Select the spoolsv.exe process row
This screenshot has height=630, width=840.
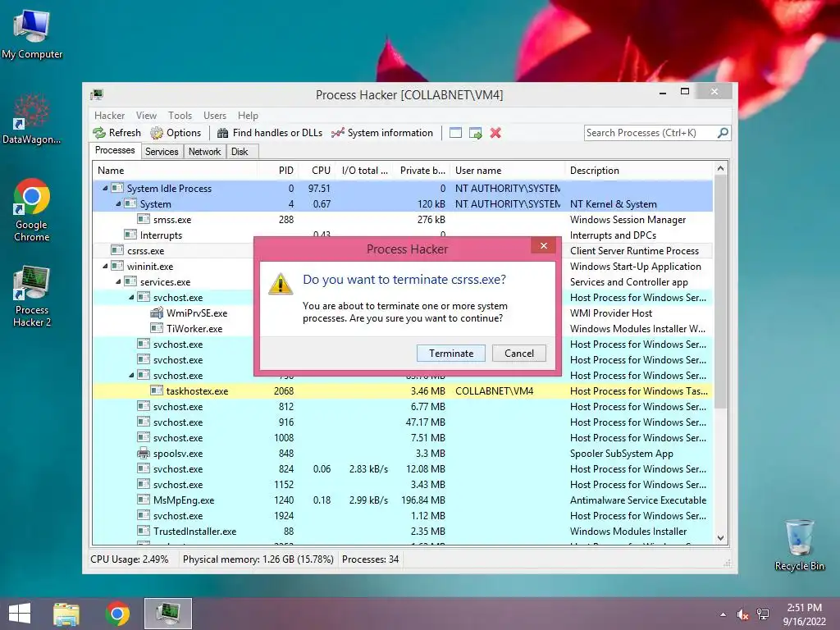coord(403,453)
